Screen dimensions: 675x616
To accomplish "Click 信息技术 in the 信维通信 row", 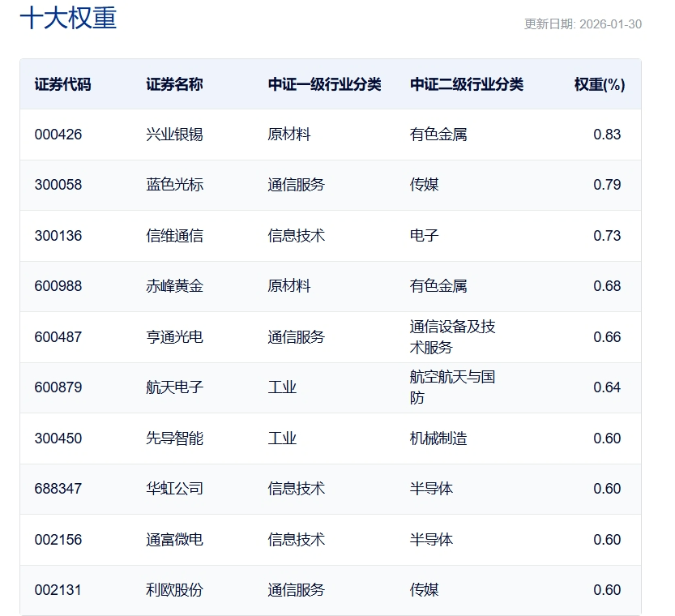I will (297, 236).
